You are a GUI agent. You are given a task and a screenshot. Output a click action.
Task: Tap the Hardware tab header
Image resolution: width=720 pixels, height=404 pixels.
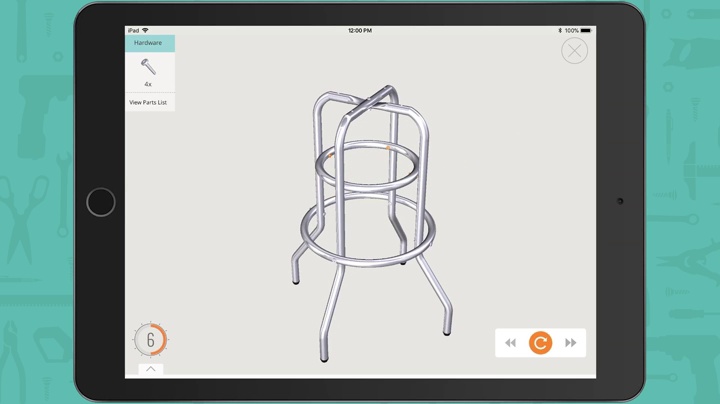[x=150, y=43]
